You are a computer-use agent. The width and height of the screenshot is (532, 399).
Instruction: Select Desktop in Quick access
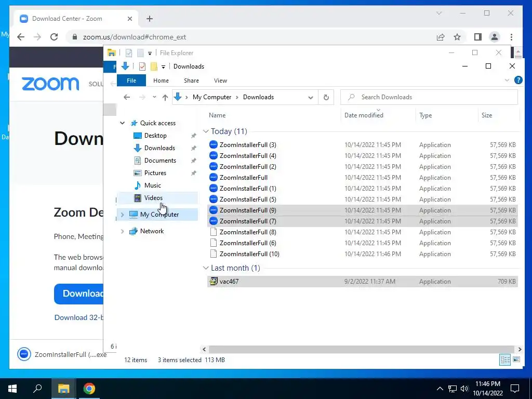(155, 136)
